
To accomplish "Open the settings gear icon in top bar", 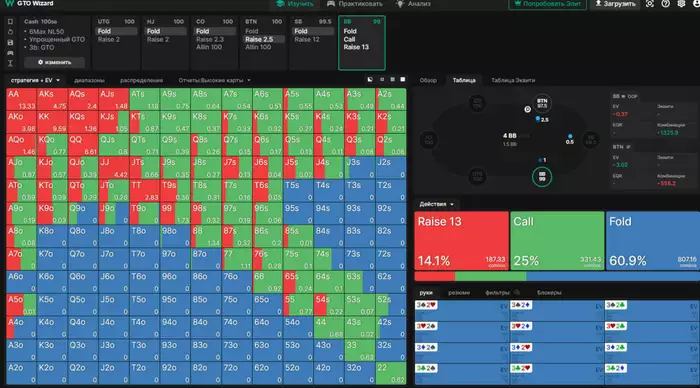I will [681, 4].
